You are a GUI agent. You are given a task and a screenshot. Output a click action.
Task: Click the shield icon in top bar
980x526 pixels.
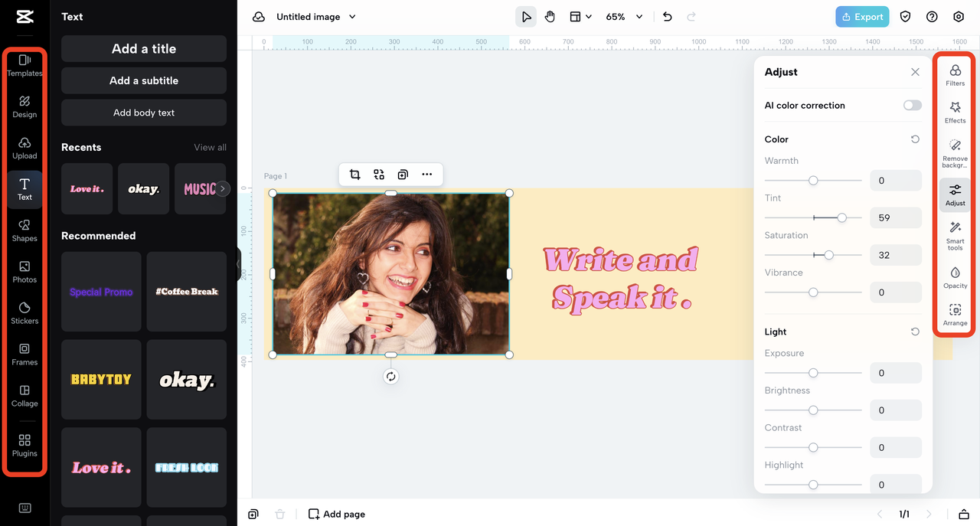point(905,17)
